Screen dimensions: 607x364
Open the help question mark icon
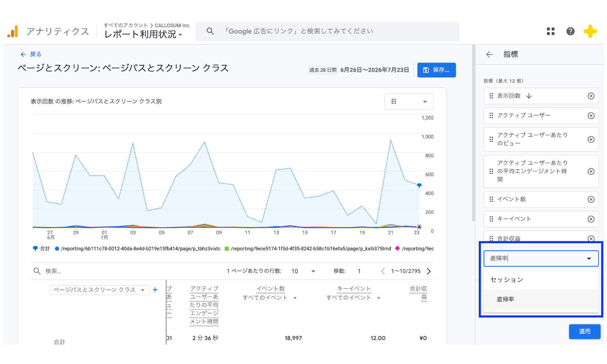(570, 31)
